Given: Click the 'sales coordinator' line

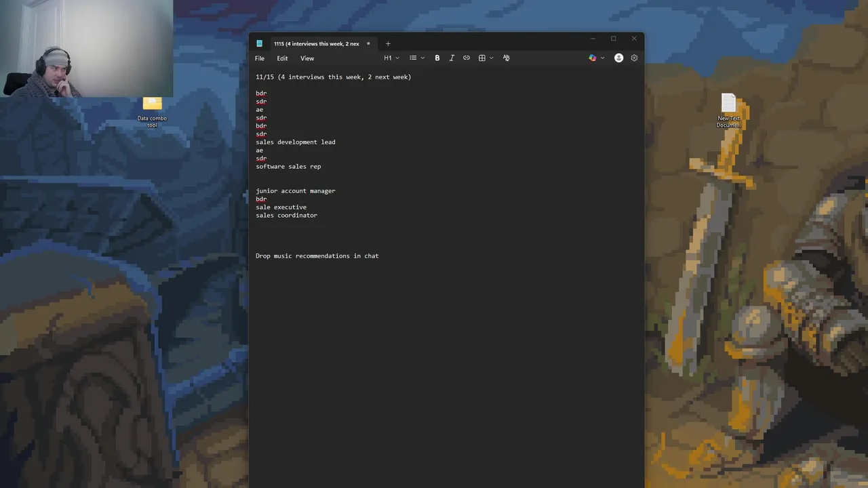Looking at the screenshot, I should [286, 216].
